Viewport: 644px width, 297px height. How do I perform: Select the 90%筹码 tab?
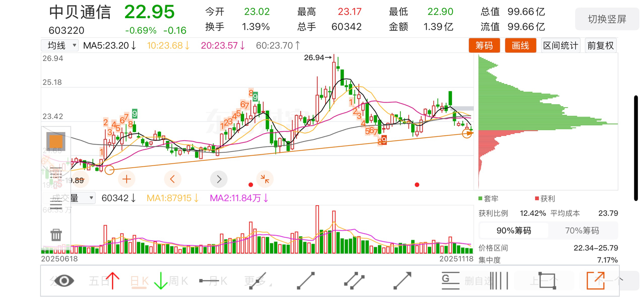pyautogui.click(x=514, y=231)
